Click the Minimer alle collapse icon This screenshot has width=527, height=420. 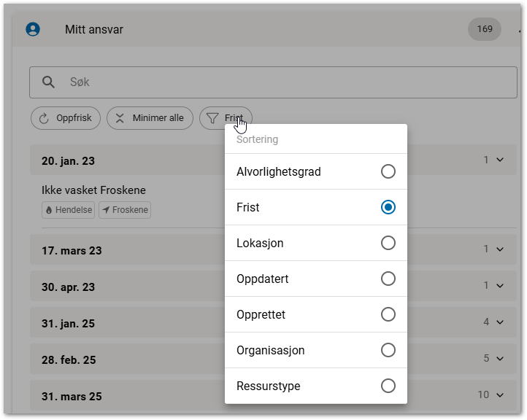pos(120,118)
